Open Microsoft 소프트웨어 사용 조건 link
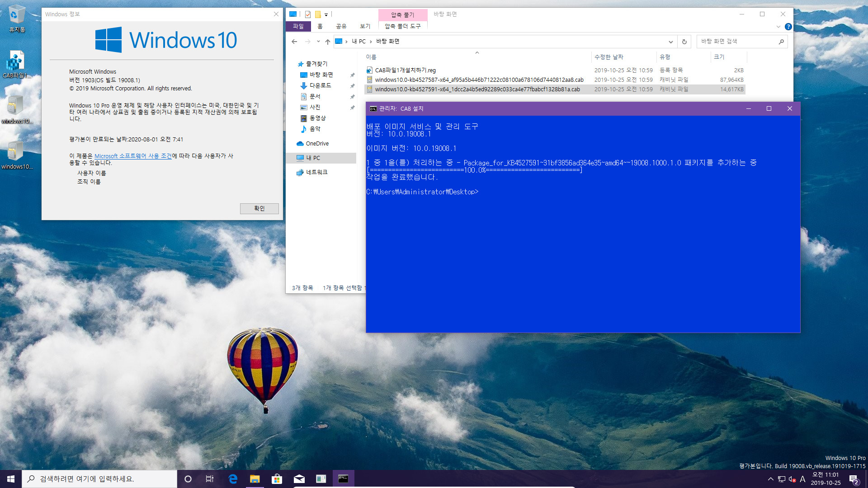This screenshot has width=868, height=488. [133, 156]
